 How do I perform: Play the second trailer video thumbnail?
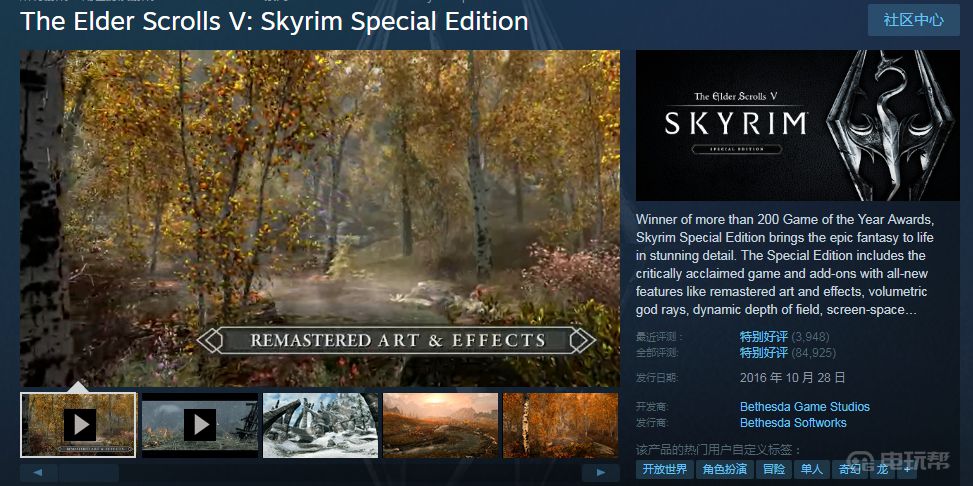(200, 425)
